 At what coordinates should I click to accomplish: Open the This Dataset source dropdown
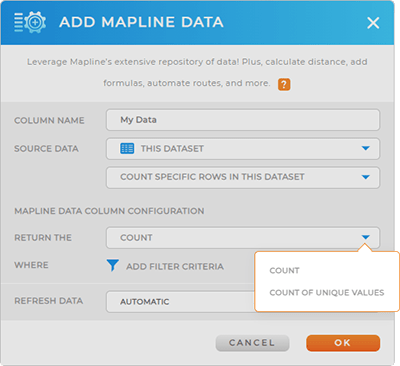243,149
